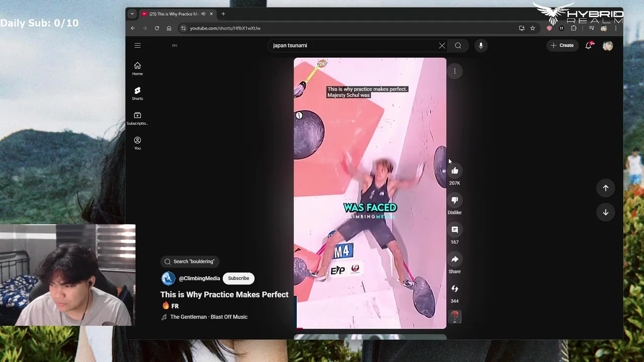
Task: Open Subscriptions in the sidebar
Action: pyautogui.click(x=137, y=119)
